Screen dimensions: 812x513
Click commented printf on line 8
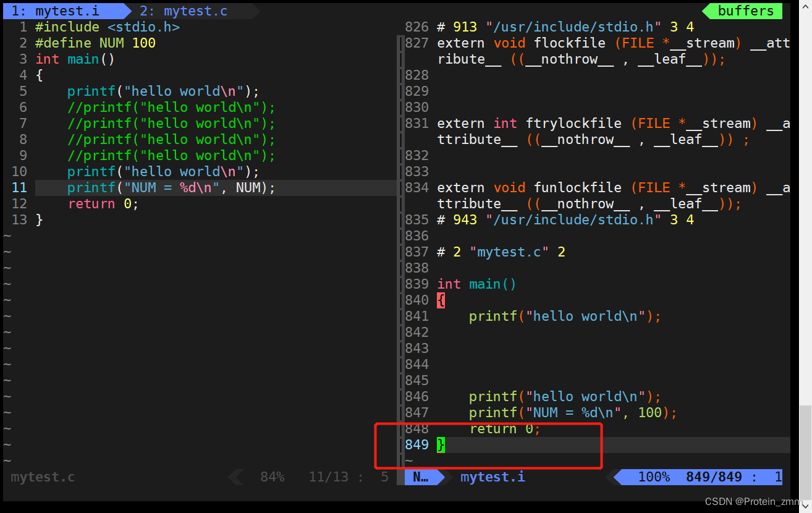171,140
